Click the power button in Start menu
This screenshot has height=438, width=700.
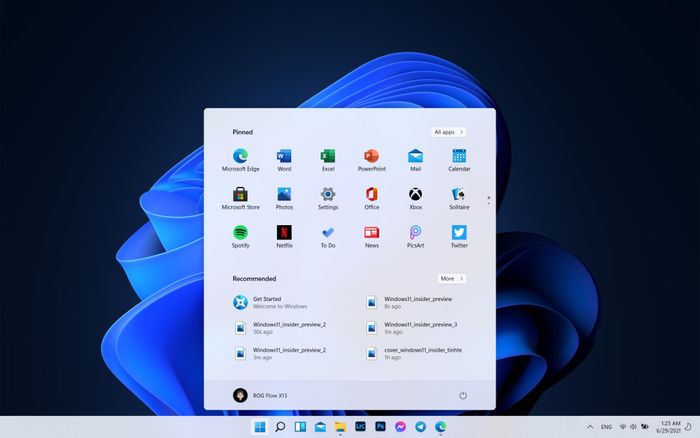[x=462, y=396]
